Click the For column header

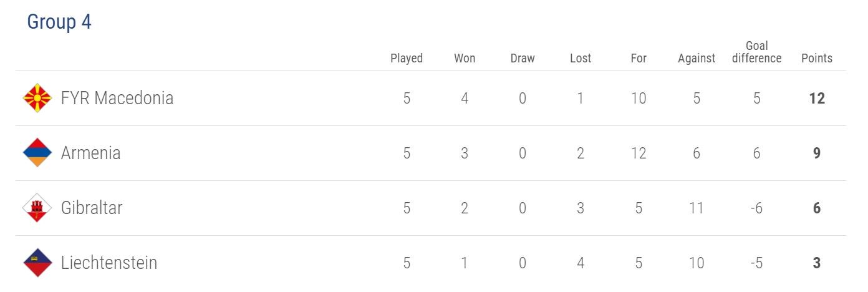click(x=639, y=58)
